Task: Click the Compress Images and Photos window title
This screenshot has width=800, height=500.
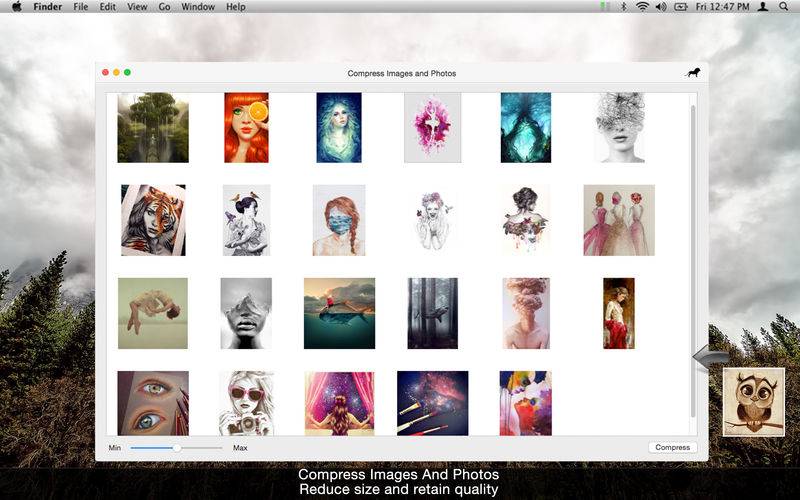Action: coord(402,73)
